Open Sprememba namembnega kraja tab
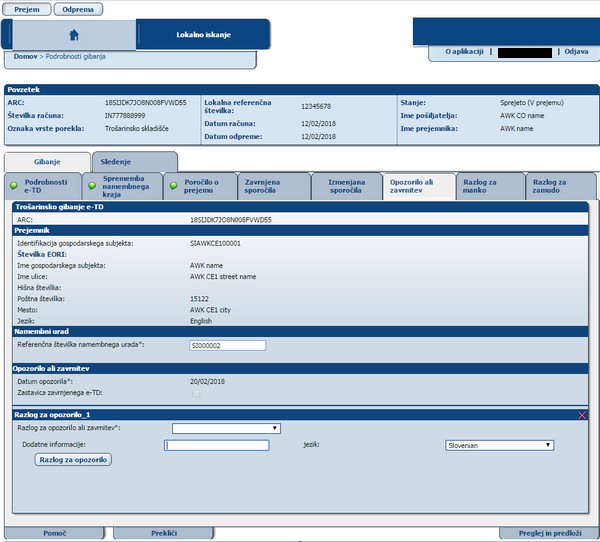The image size is (600, 542). tap(123, 186)
